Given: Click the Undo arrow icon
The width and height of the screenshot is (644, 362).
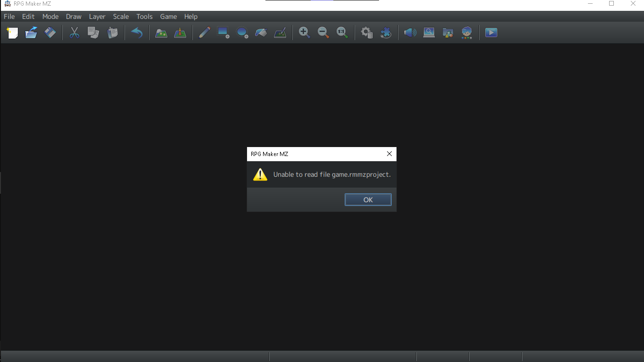Looking at the screenshot, I should 137,33.
